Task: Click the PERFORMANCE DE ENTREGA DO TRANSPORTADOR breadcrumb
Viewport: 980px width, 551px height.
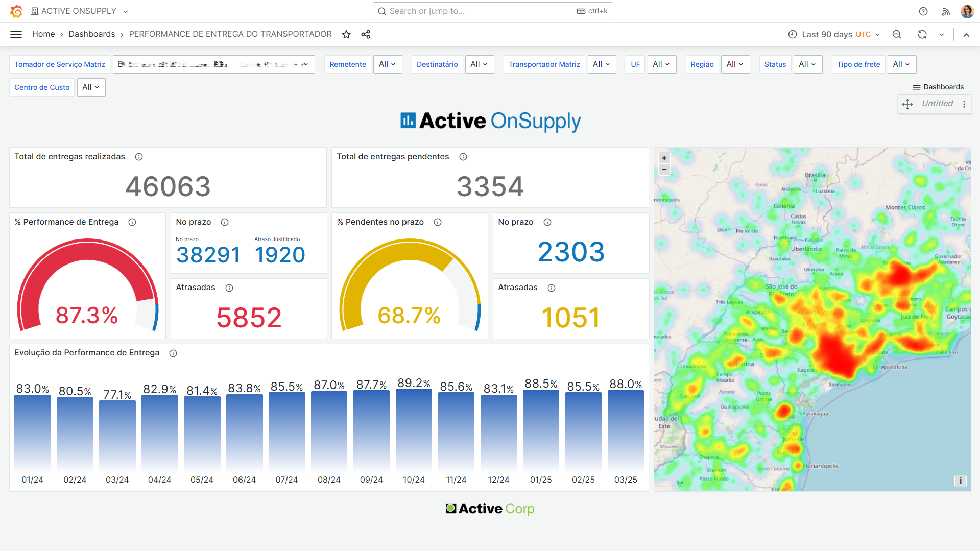Action: (x=230, y=34)
